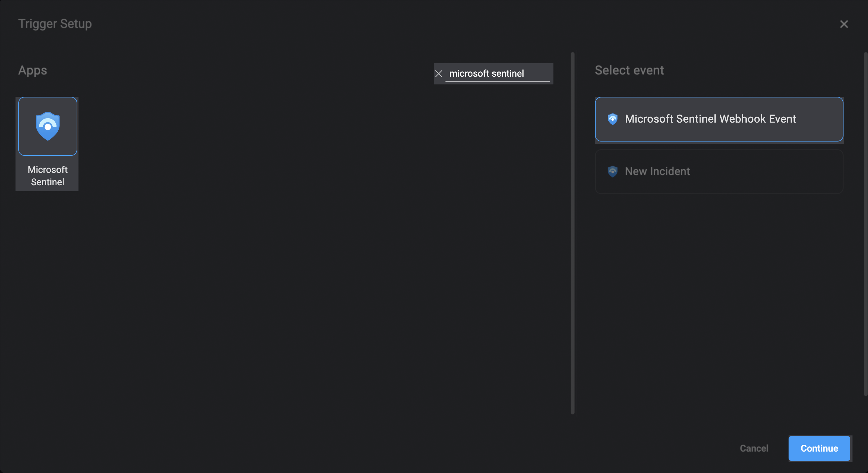Click the Webhook Event label text
868x473 pixels.
pyautogui.click(x=710, y=119)
